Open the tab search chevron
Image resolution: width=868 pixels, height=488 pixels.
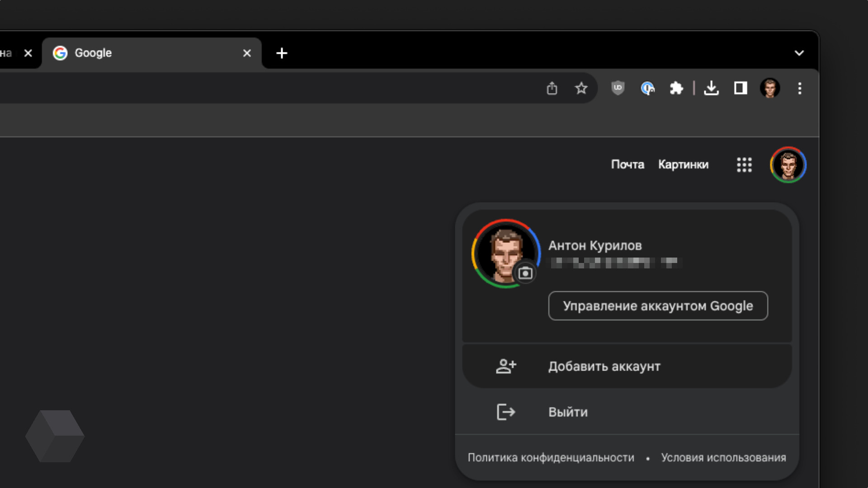[799, 53]
